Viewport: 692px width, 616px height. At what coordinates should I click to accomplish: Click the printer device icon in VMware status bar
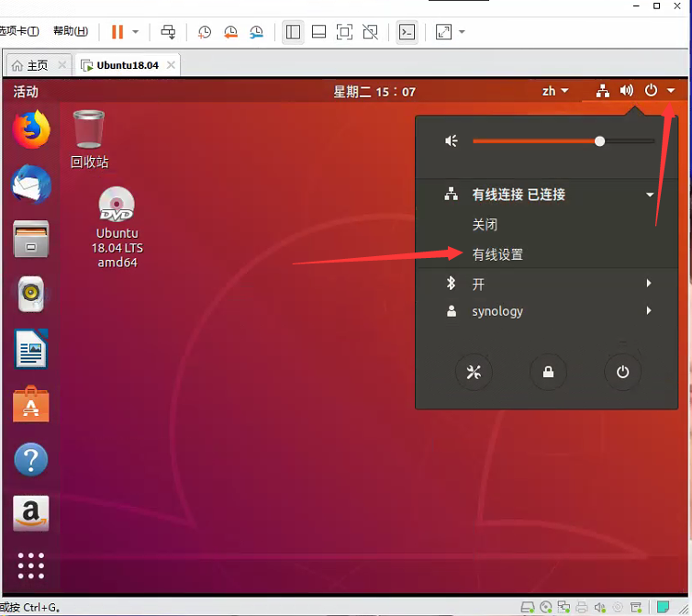tap(582, 608)
